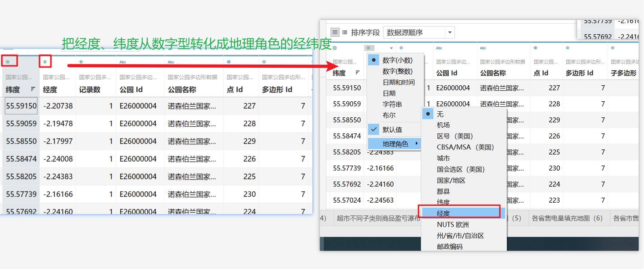Click Abc type icon above 公园 Id, left screenshot
Image resolution: width=644 pixels, height=269 pixels.
point(122,62)
